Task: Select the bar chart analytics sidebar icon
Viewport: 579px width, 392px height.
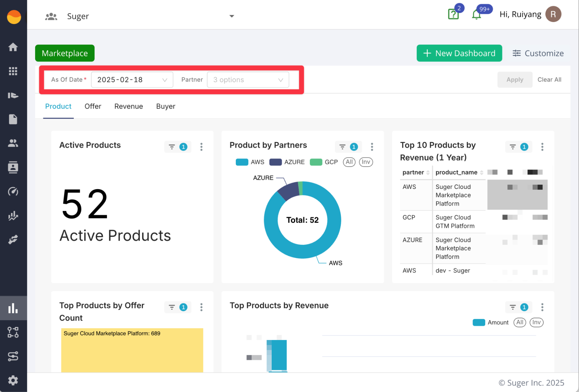Action: pyautogui.click(x=13, y=308)
